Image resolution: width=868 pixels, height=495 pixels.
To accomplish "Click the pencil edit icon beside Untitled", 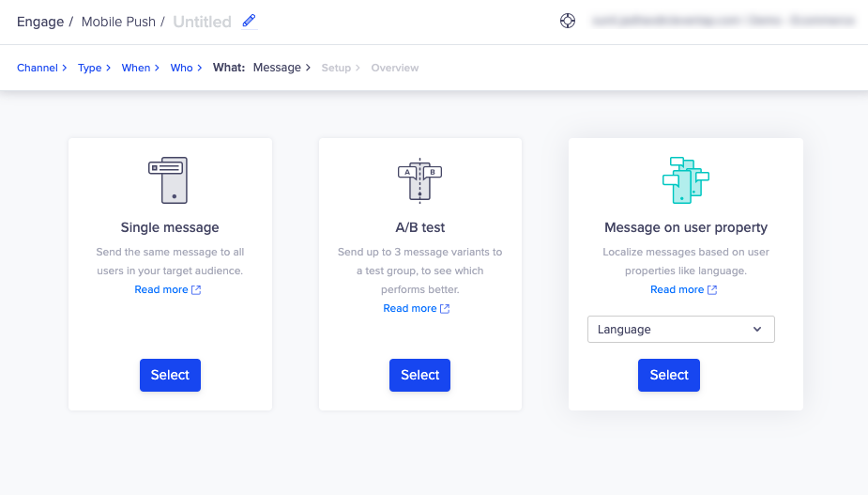I will (249, 21).
